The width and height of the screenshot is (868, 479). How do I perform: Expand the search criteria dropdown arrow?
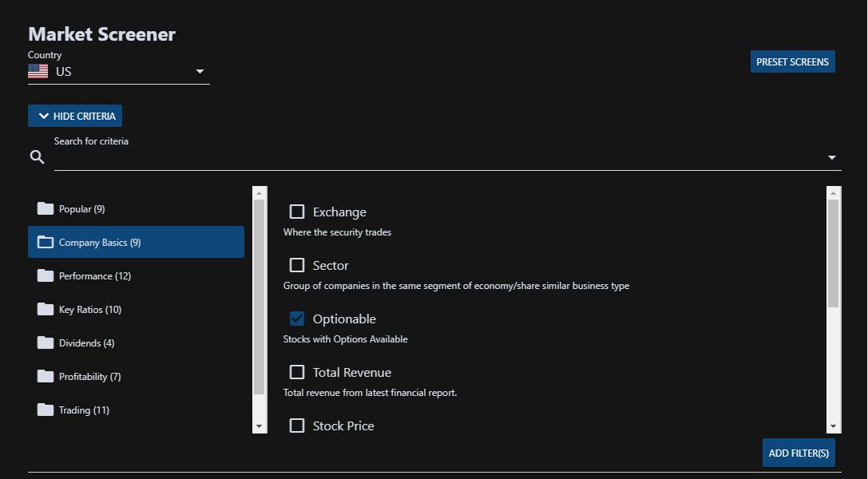click(x=831, y=157)
